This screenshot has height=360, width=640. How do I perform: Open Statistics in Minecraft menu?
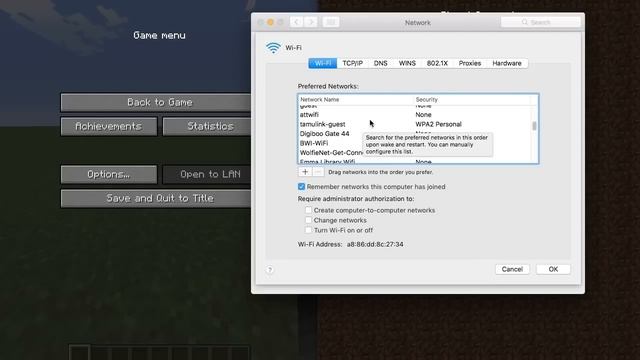[207, 127]
